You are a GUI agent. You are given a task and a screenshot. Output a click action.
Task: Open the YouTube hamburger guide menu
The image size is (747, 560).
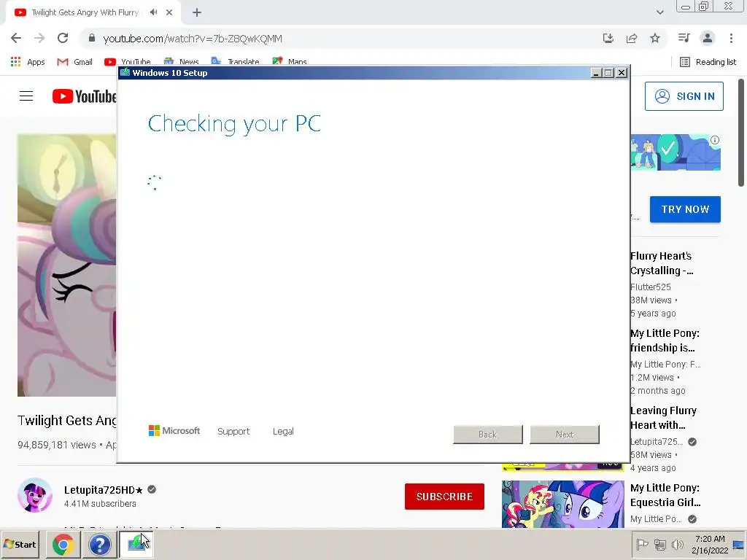click(26, 96)
